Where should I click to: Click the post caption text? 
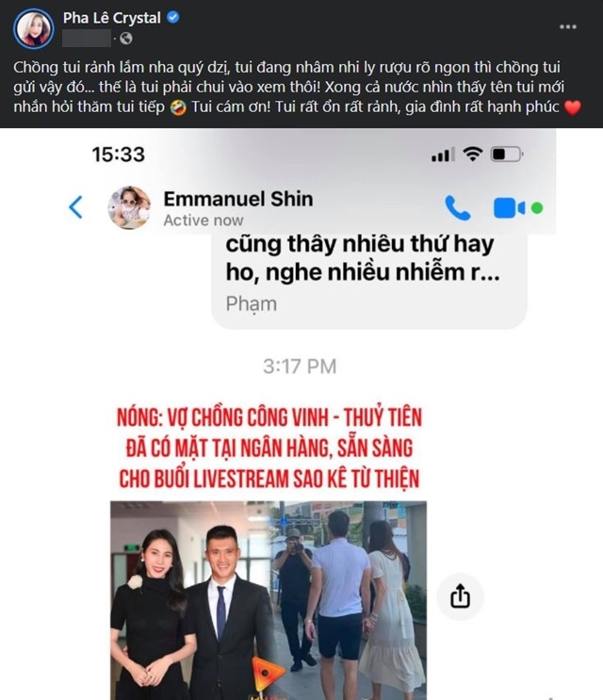(297, 87)
